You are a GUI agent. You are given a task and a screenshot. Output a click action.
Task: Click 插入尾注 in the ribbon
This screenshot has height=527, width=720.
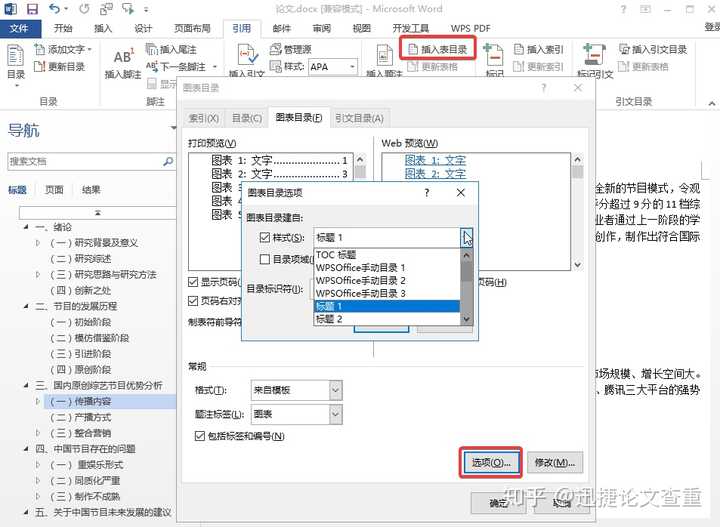coord(171,49)
